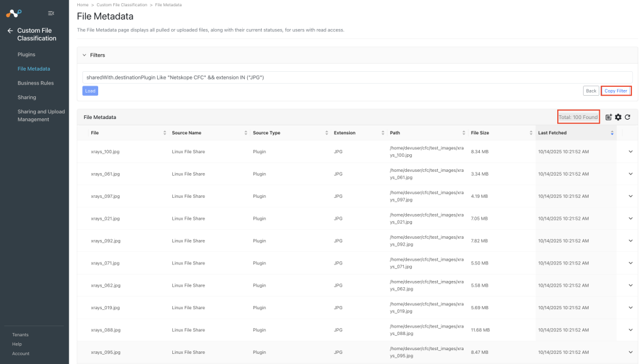
Task: Open Help in the sidebar footer
Action: click(17, 344)
